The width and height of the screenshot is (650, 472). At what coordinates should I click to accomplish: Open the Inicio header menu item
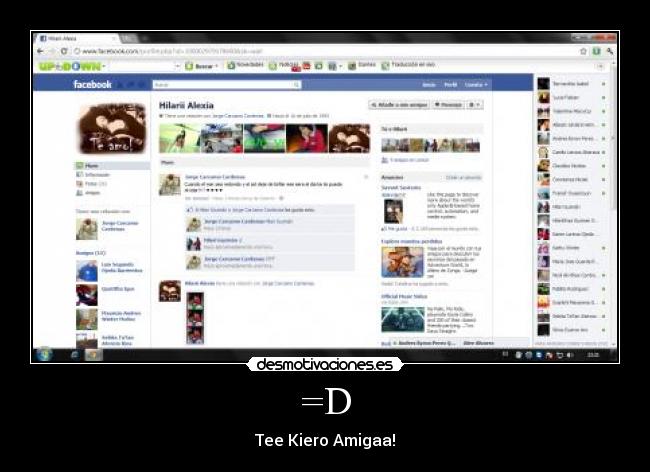click(x=429, y=85)
